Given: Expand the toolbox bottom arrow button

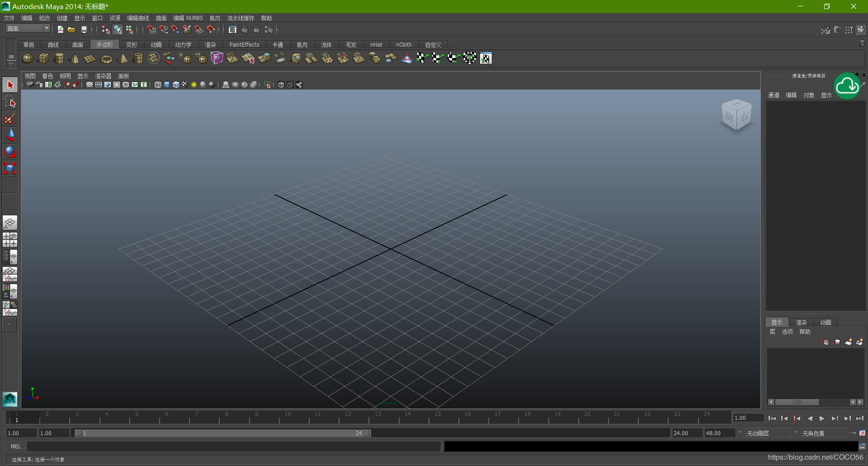Looking at the screenshot, I should pyautogui.click(x=9, y=324).
